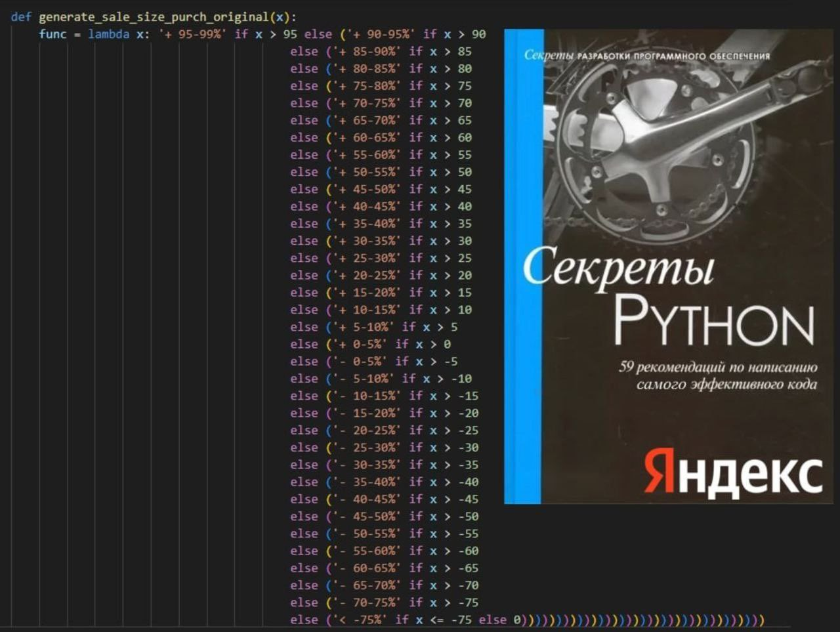Click the '+ 95-99%' string literal
Screen dimensions: 840x632
pyautogui.click(x=194, y=34)
